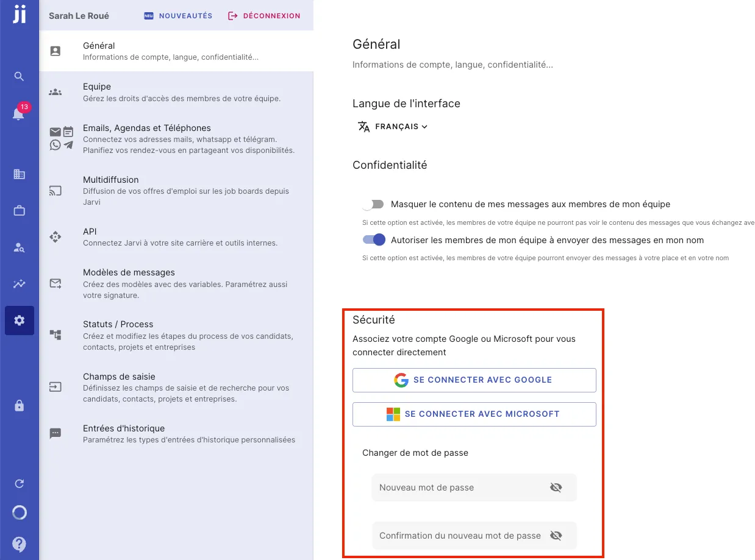Open the analytics icon in the sidebar

tap(19, 283)
